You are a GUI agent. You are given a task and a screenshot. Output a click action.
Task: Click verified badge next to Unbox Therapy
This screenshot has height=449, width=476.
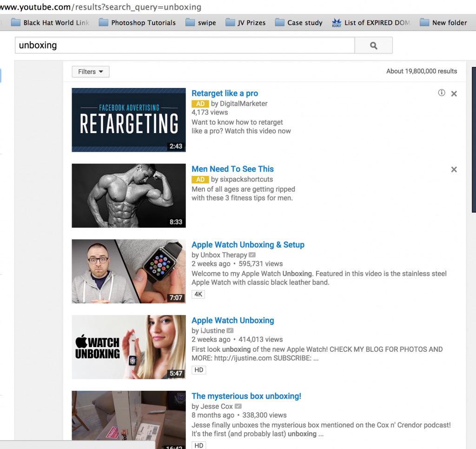click(x=252, y=255)
